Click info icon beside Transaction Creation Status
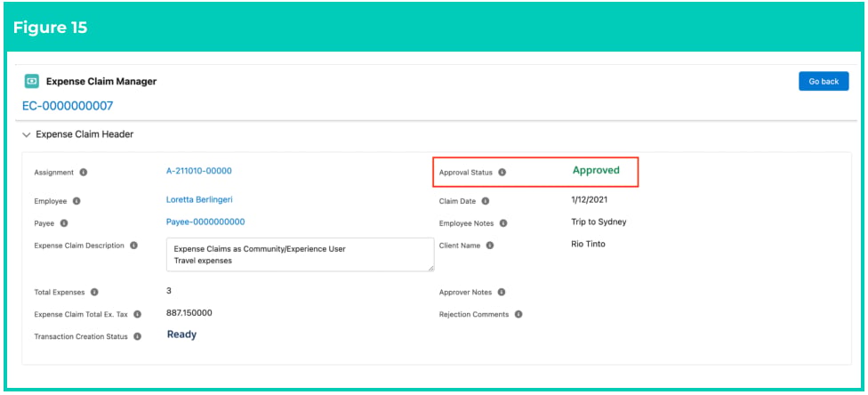This screenshot has height=395, width=868. [x=137, y=336]
